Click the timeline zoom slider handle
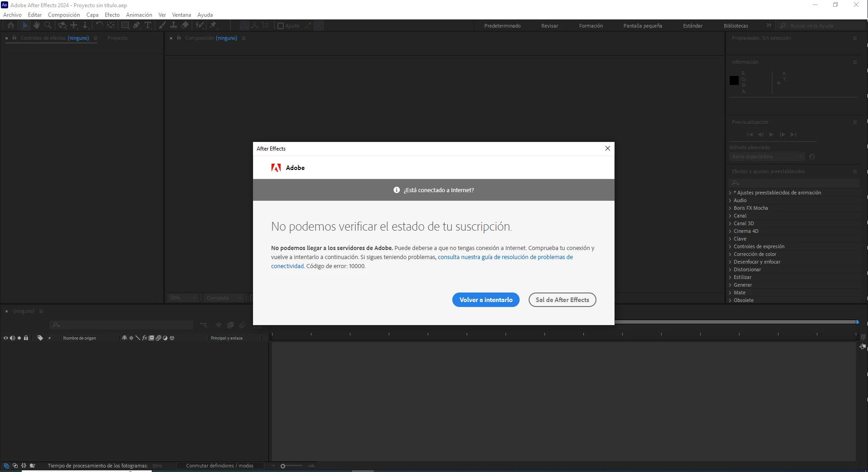The height and width of the screenshot is (472, 868). point(283,466)
